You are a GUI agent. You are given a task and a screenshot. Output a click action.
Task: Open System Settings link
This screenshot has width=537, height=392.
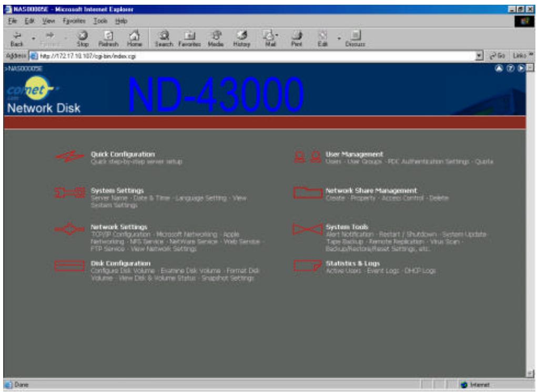coord(117,191)
